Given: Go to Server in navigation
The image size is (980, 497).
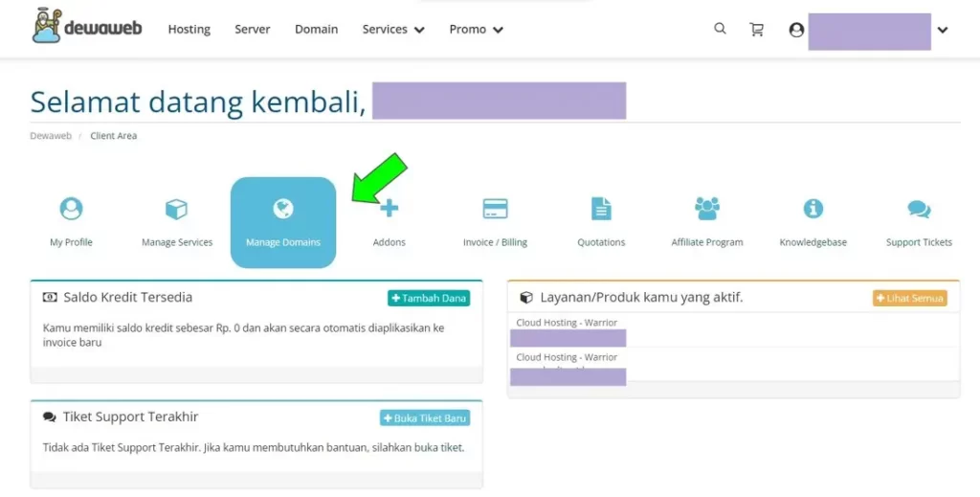Looking at the screenshot, I should (253, 30).
